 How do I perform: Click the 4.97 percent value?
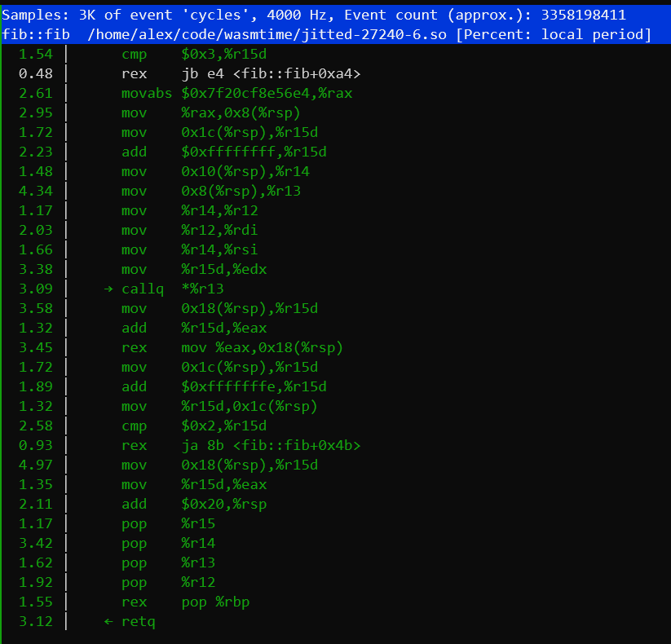[x=35, y=465]
